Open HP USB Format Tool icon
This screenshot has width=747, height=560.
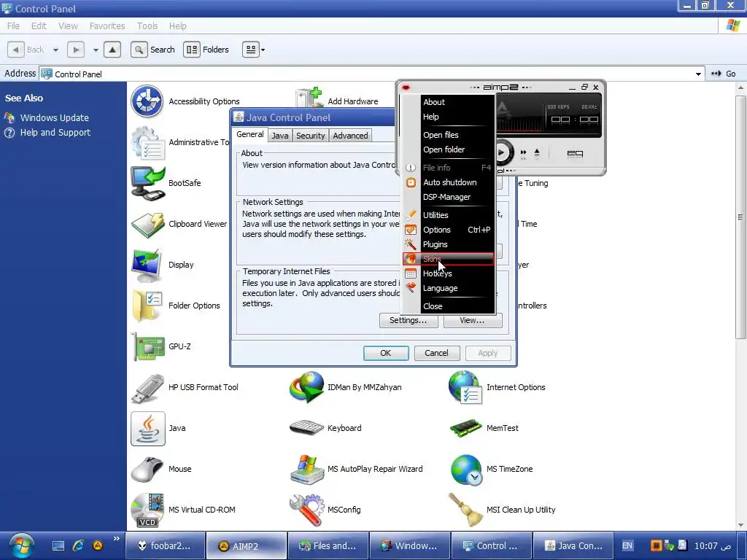click(147, 387)
